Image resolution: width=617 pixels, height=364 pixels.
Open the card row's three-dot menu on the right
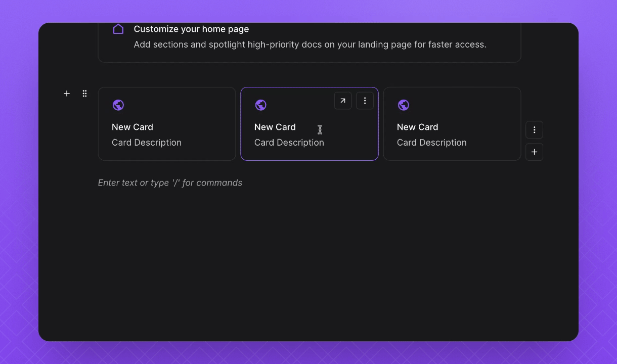[534, 130]
